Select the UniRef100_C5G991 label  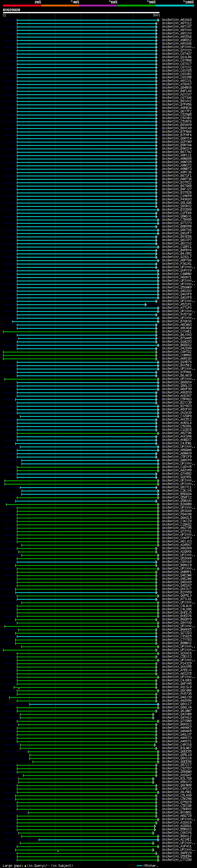tap(177, 426)
